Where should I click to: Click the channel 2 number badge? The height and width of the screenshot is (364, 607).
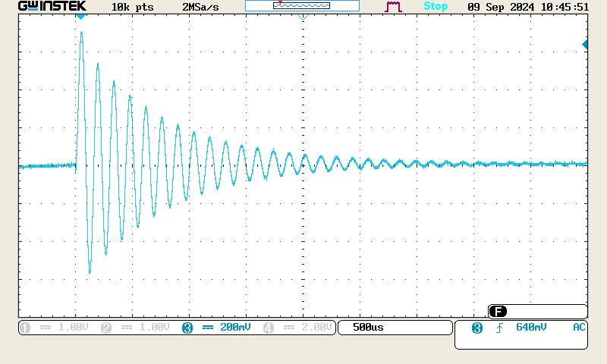click(106, 328)
